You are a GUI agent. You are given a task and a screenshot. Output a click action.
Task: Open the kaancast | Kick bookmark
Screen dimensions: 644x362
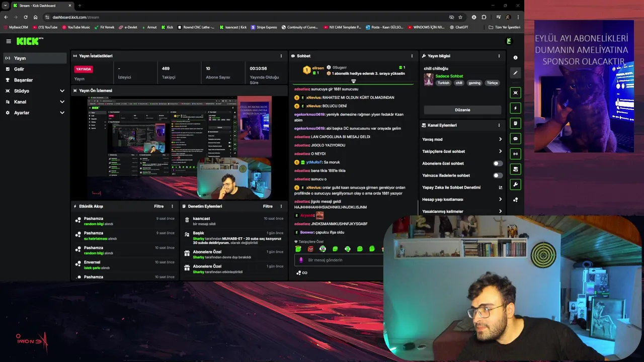233,27
